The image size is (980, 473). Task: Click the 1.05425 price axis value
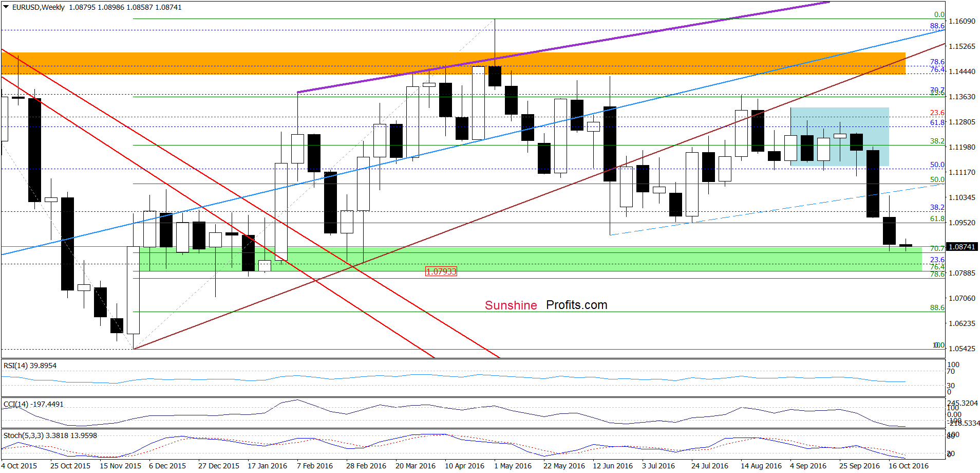pyautogui.click(x=962, y=349)
